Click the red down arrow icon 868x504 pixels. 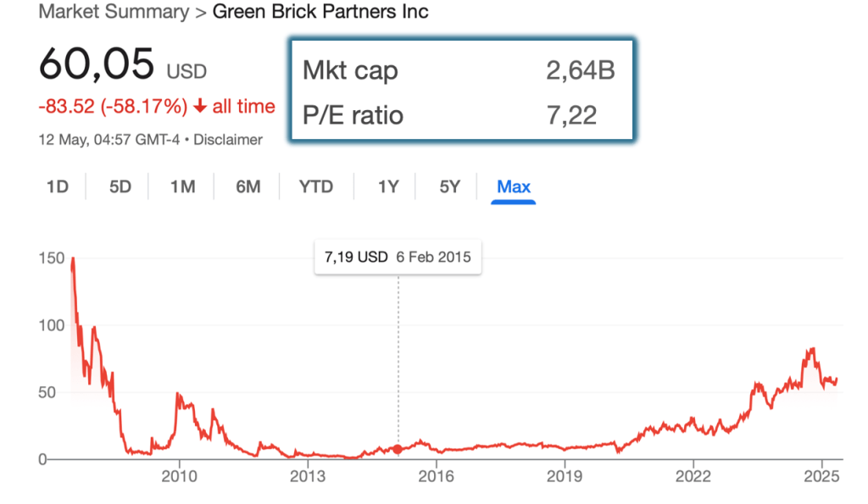200,107
